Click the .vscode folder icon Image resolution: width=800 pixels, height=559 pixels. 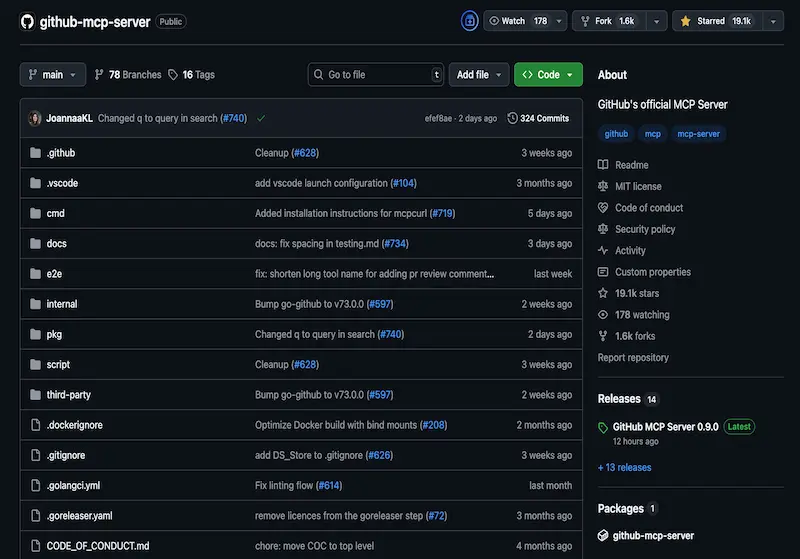click(35, 183)
